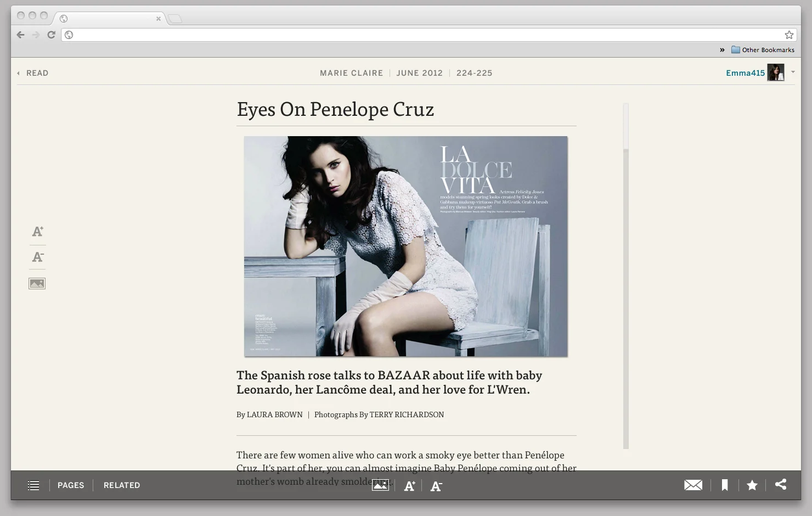Mark article as favorite with star
The height and width of the screenshot is (516, 812).
[752, 485]
